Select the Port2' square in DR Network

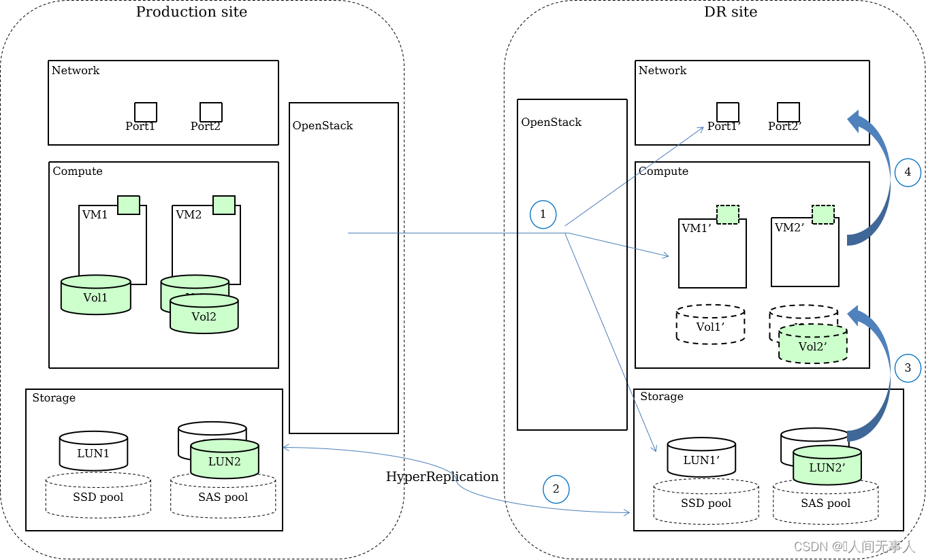[x=788, y=112]
